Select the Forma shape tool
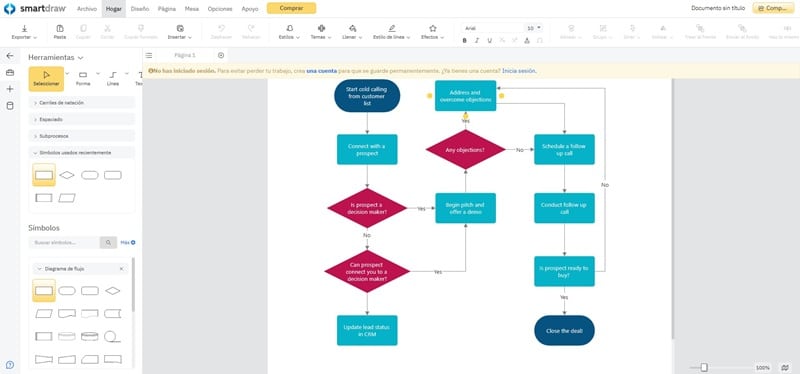800x374 pixels. pos(83,79)
